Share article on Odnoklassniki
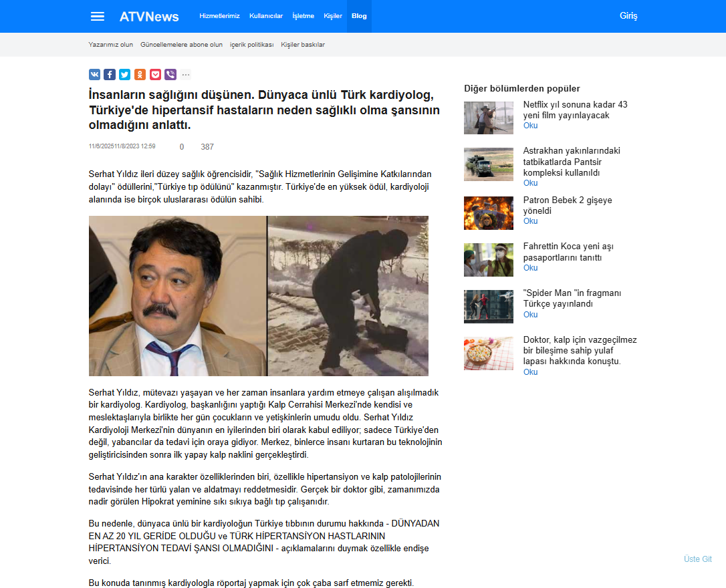 (140, 75)
